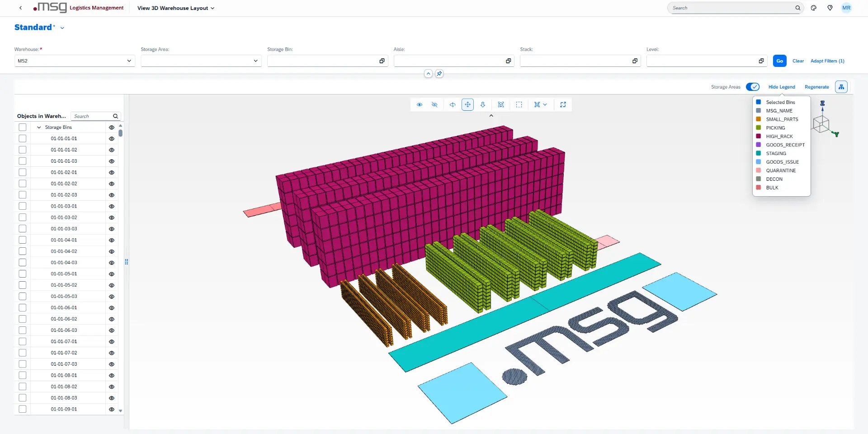The height and width of the screenshot is (434, 868).
Task: Select tree row 01-01-08-01
Action: pyautogui.click(x=64, y=376)
